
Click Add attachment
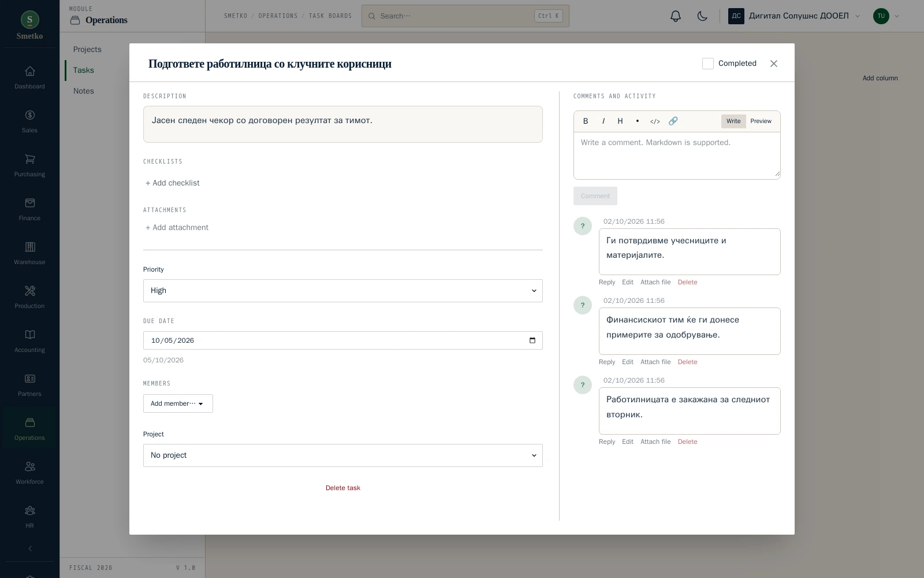click(x=177, y=228)
